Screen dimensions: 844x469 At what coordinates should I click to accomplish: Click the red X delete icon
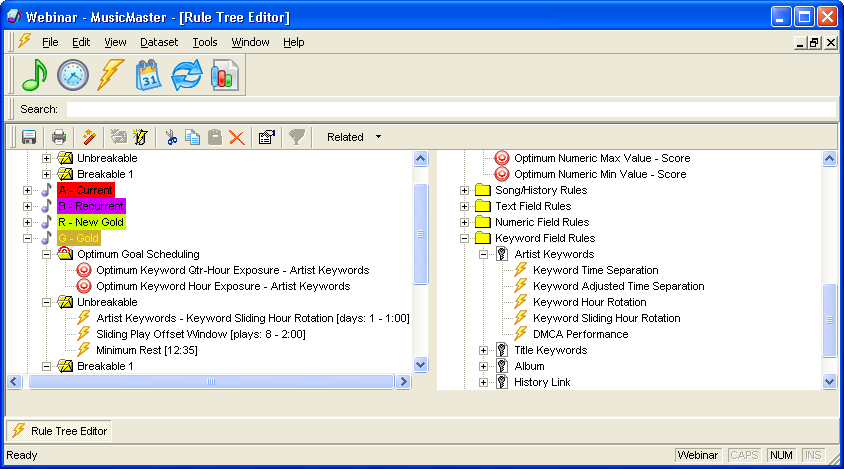pyautogui.click(x=237, y=137)
